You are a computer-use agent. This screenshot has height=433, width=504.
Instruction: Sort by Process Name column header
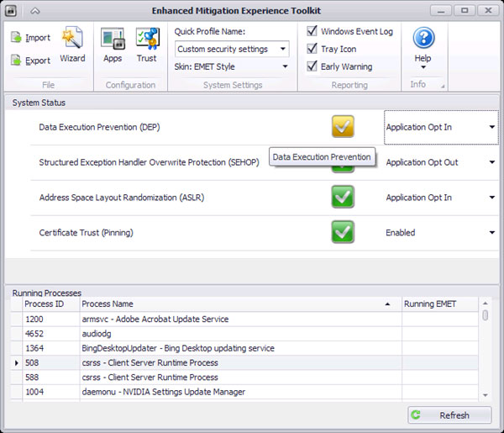[x=240, y=304]
